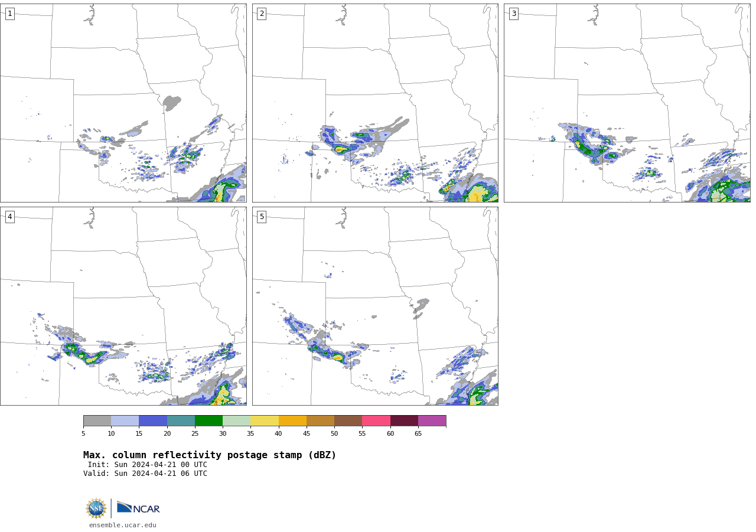Click the colorbar tick label 50
The height and width of the screenshot is (532, 756).
[x=334, y=434]
